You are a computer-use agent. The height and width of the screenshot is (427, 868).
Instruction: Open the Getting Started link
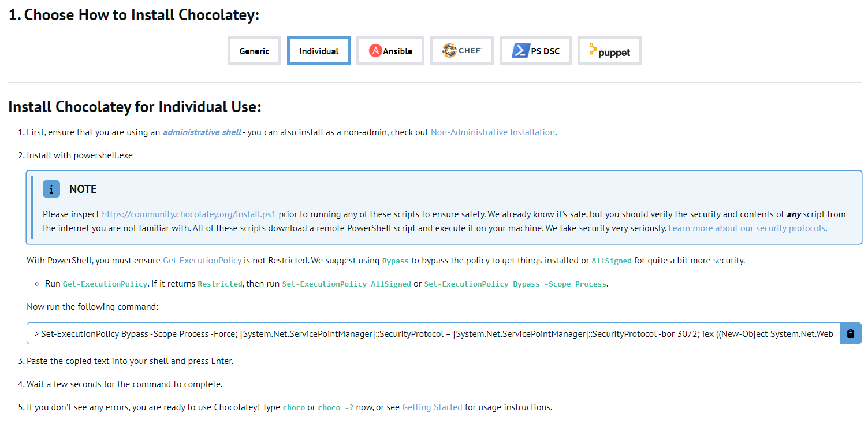tap(432, 407)
